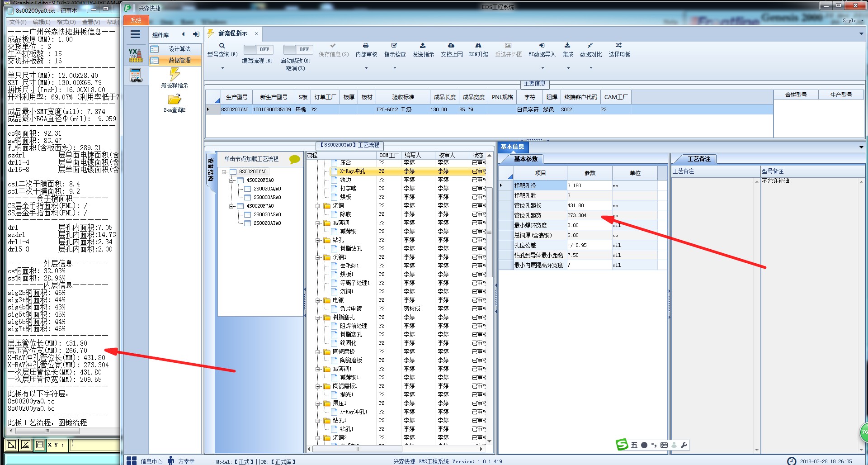Collapse the 4S0020F6A0 tree node
868x465 pixels.
231,180
